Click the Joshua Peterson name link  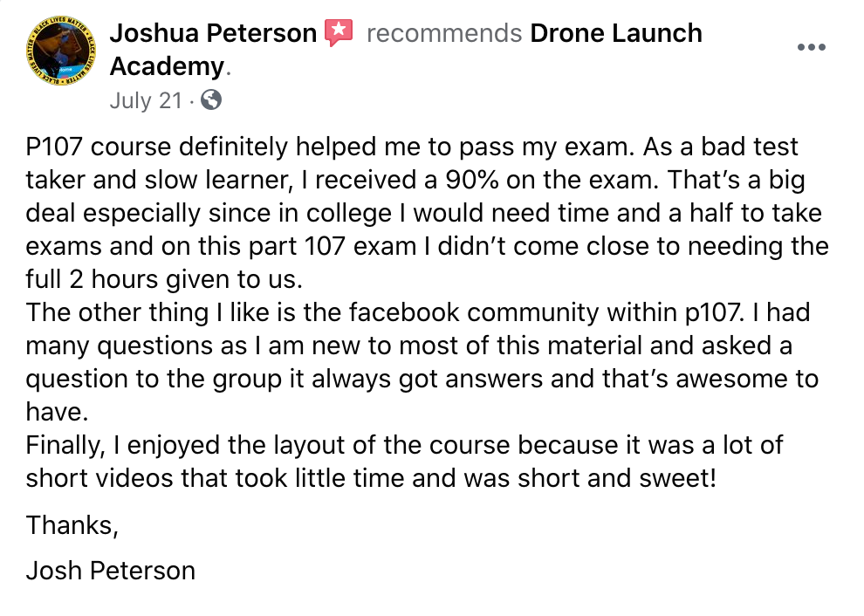tap(213, 33)
